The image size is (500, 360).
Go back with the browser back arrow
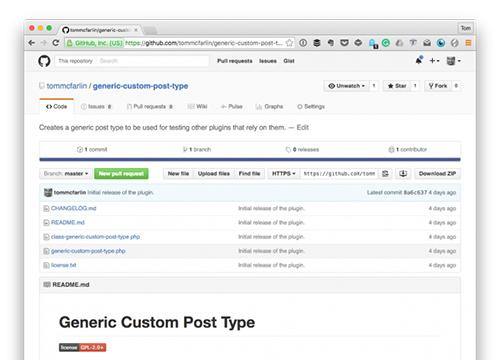[32, 43]
